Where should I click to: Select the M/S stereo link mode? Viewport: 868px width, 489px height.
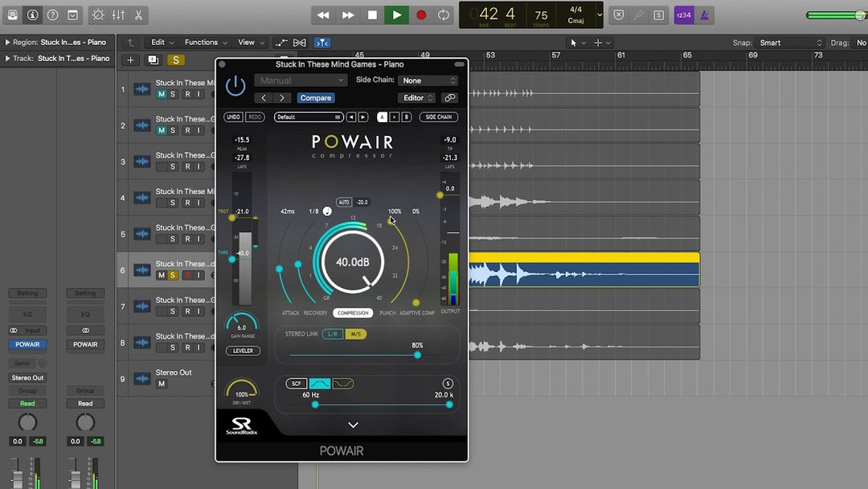pos(355,334)
